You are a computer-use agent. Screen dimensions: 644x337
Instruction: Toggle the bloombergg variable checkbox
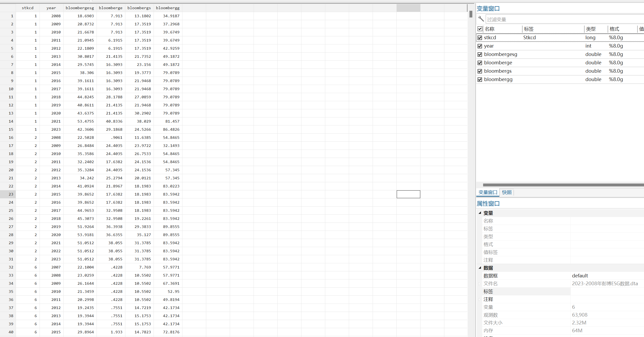[480, 79]
